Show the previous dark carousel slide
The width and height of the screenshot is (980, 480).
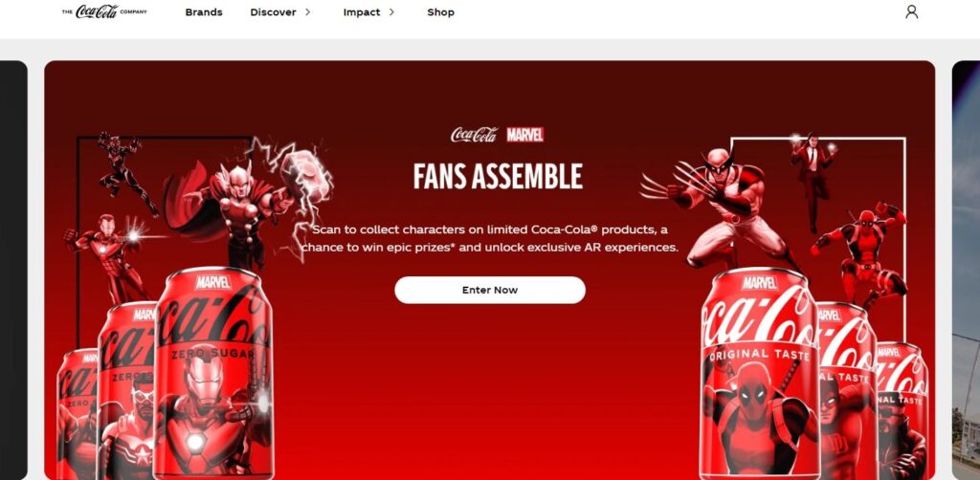pyautogui.click(x=13, y=271)
